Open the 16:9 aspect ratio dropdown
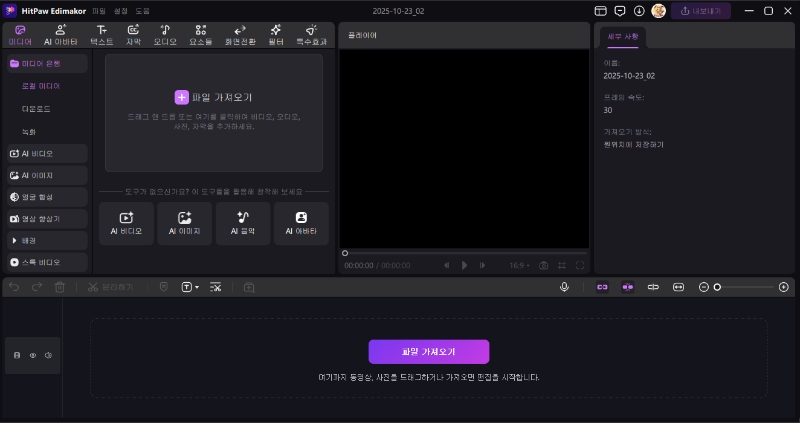Image resolution: width=800 pixels, height=423 pixels. point(520,265)
